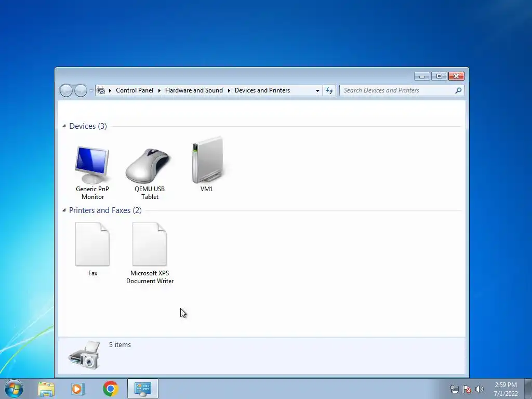Click the Show desktop strip on taskbar

click(528, 389)
